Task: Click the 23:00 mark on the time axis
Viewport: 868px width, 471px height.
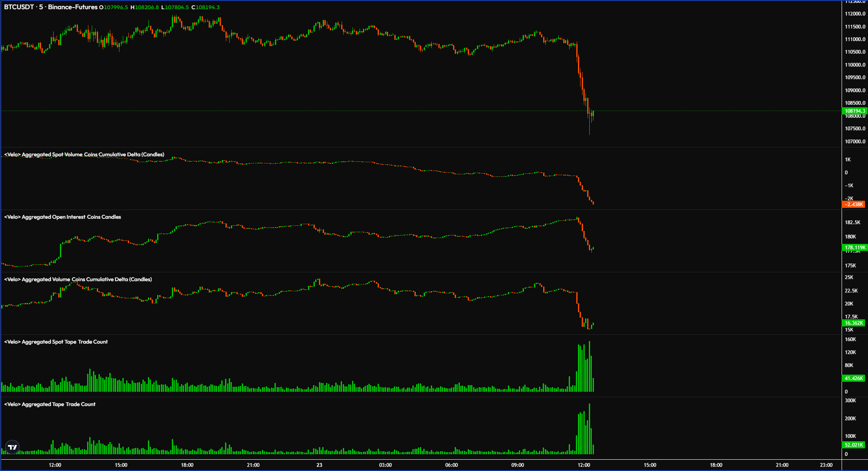Action: tap(826, 465)
